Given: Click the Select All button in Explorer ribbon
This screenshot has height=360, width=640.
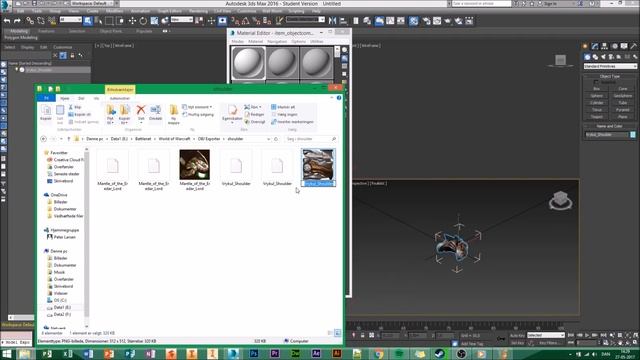Looking at the screenshot, I should point(283,107).
